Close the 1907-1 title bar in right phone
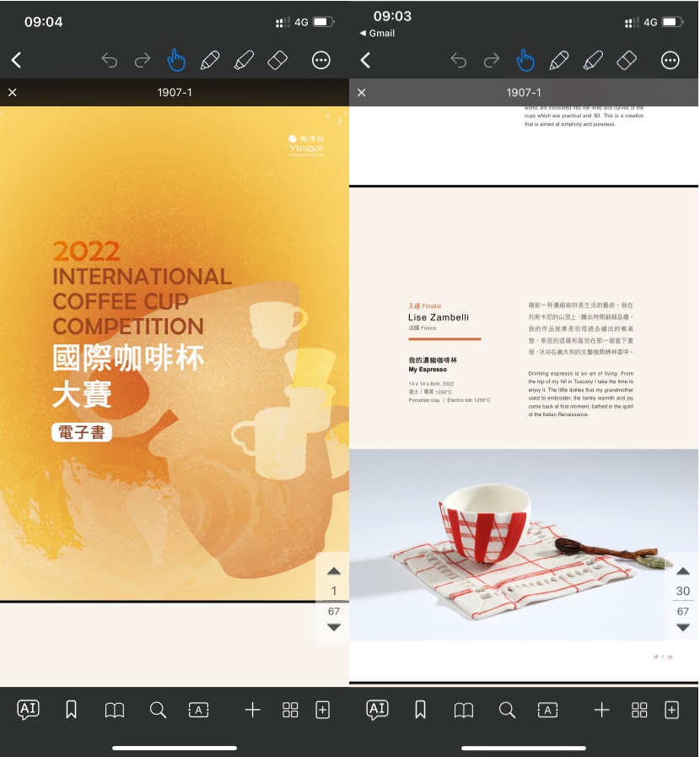The height and width of the screenshot is (757, 700). coord(362,92)
